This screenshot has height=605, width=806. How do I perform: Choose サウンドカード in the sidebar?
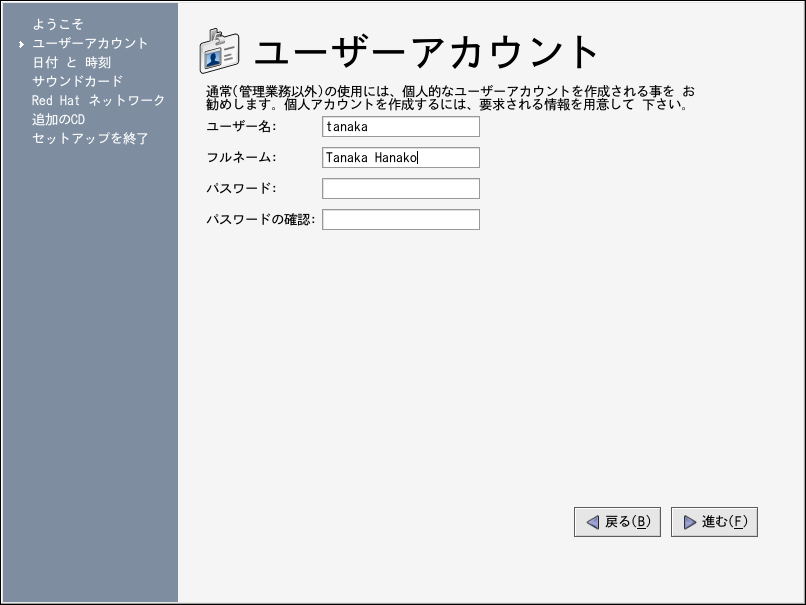point(77,81)
